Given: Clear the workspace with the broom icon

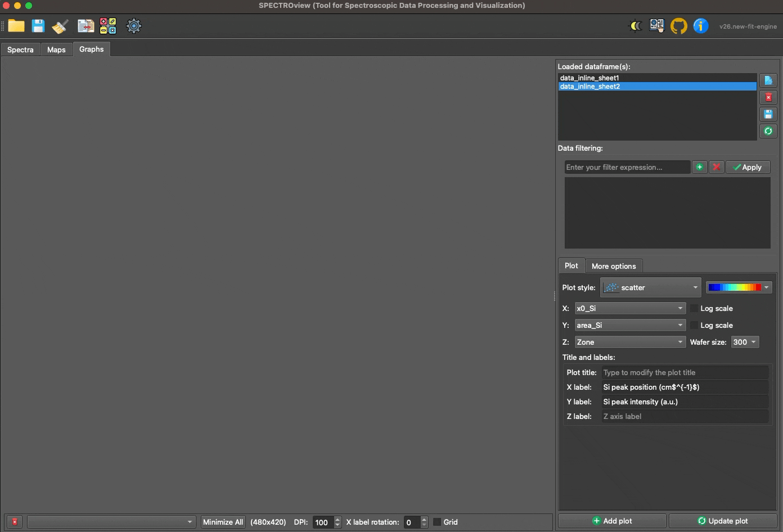Looking at the screenshot, I should point(60,26).
